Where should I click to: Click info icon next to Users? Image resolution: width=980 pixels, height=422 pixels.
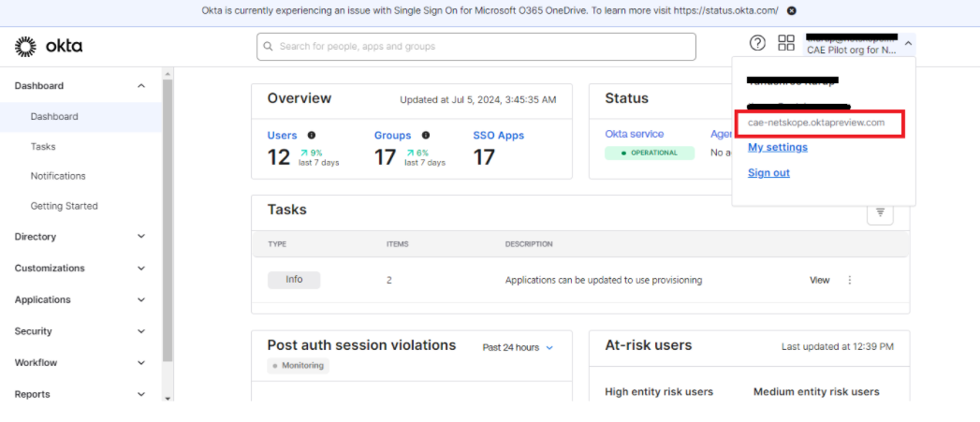tap(312, 135)
